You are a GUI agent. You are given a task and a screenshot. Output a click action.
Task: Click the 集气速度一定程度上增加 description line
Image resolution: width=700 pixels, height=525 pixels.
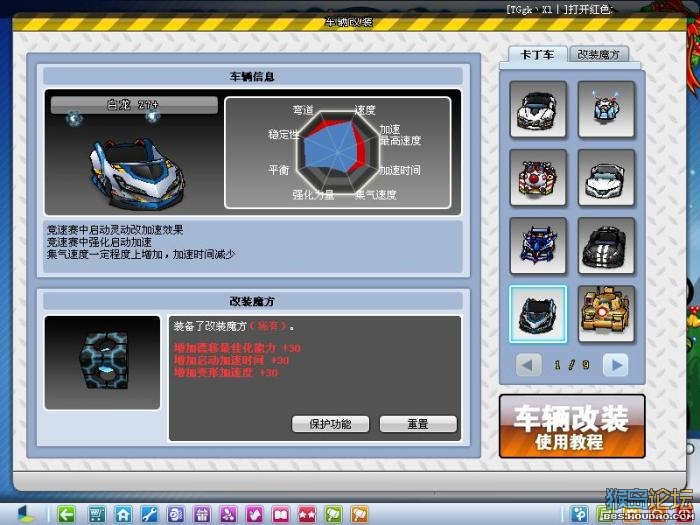[141, 254]
